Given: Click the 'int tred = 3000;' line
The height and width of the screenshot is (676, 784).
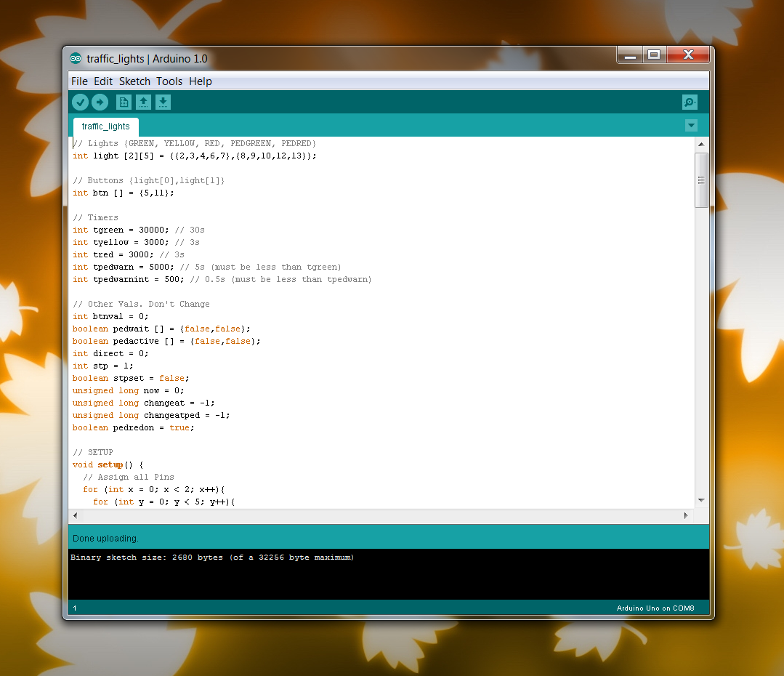Looking at the screenshot, I should point(129,254).
